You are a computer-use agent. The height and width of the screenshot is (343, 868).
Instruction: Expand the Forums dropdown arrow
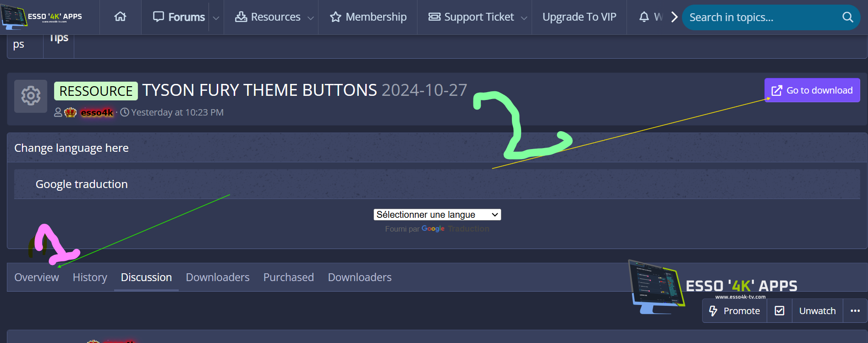coord(216,18)
